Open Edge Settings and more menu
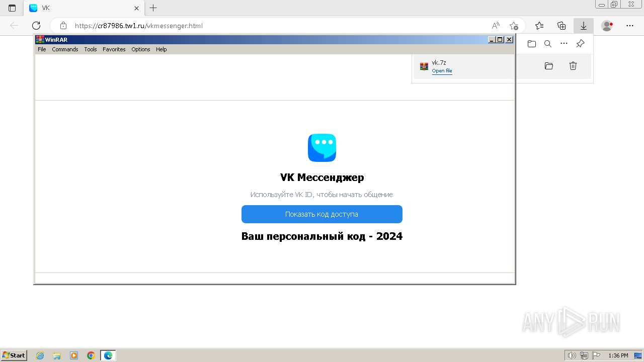644x362 pixels. pyautogui.click(x=630, y=26)
